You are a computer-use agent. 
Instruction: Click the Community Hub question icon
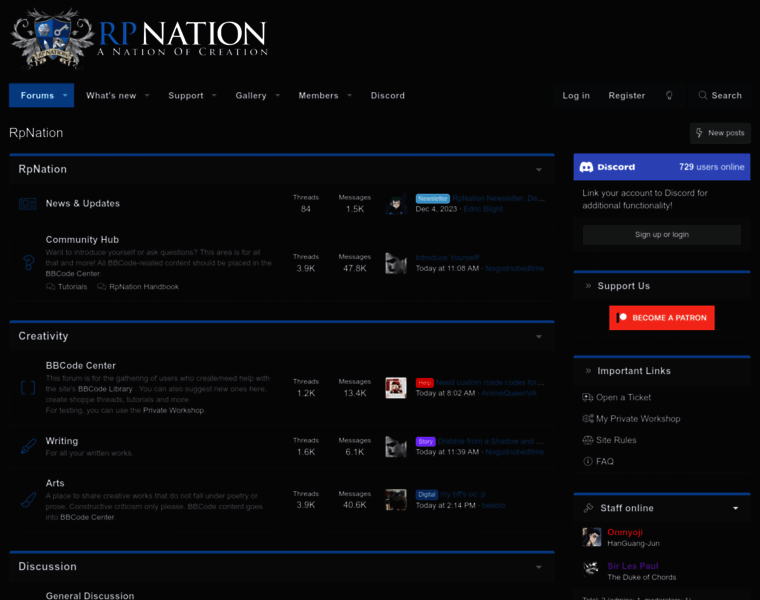[x=28, y=263]
